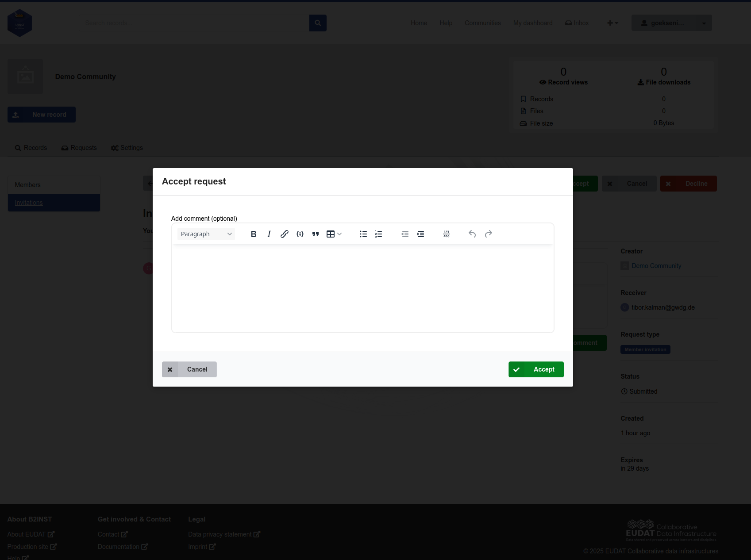Click receiver tibor.kalman@gwdg.de
The height and width of the screenshot is (560, 751).
[x=663, y=307]
